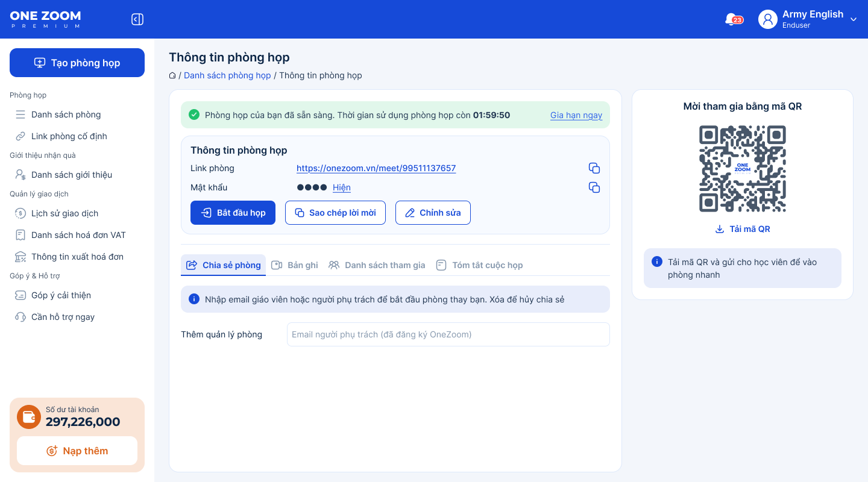Viewport: 868px width, 482px height.
Task: Click the user avatar icon
Action: click(768, 19)
